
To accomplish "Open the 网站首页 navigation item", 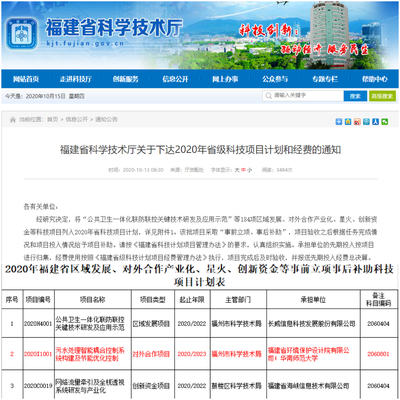I will point(26,79).
